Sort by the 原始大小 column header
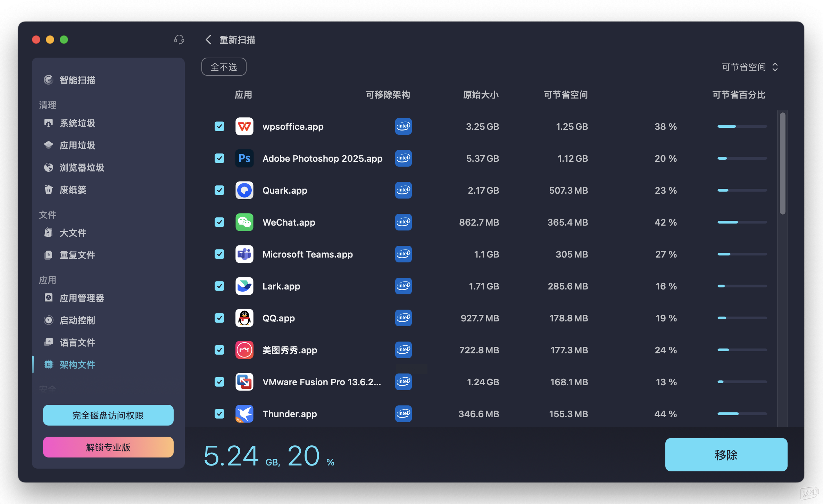This screenshot has height=504, width=823. pyautogui.click(x=481, y=95)
